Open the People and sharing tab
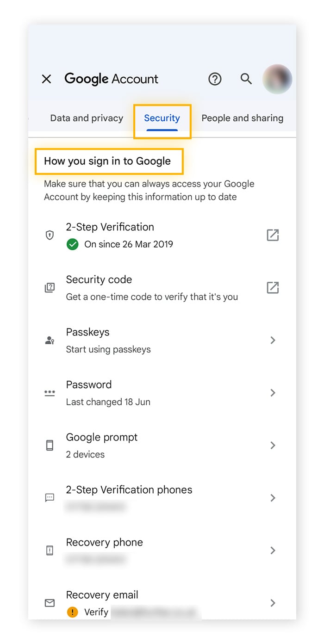The height and width of the screenshot is (644, 324). pyautogui.click(x=243, y=118)
